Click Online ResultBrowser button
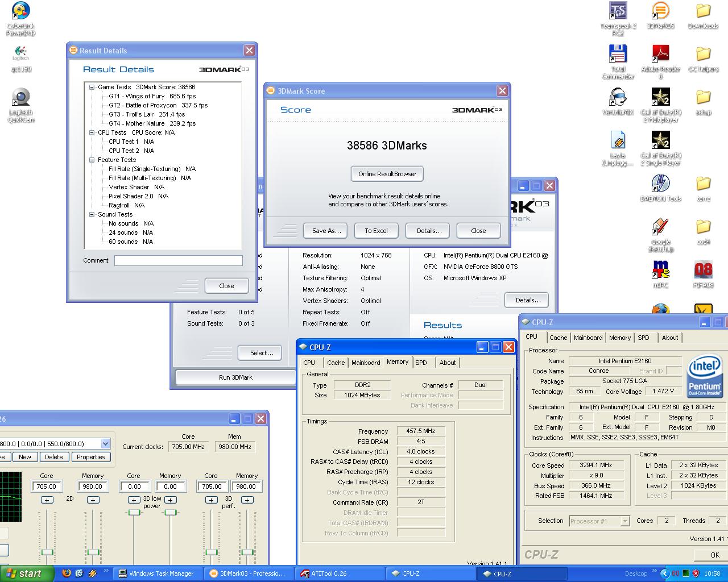Image resolution: width=728 pixels, height=582 pixels. tap(387, 174)
